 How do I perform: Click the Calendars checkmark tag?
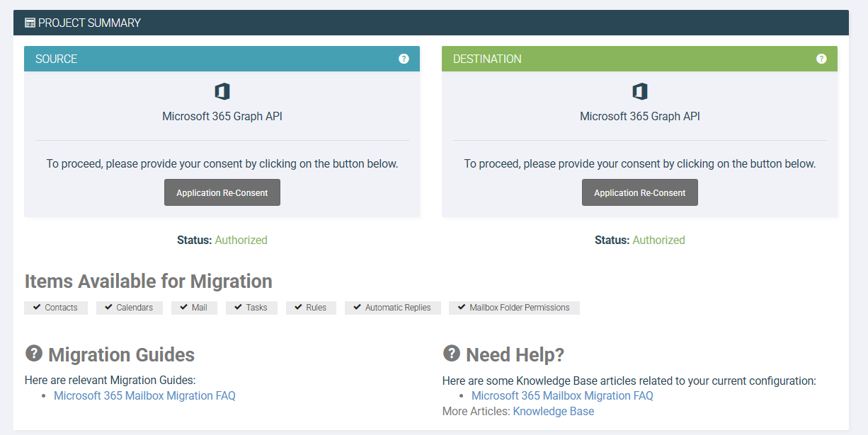[130, 308]
